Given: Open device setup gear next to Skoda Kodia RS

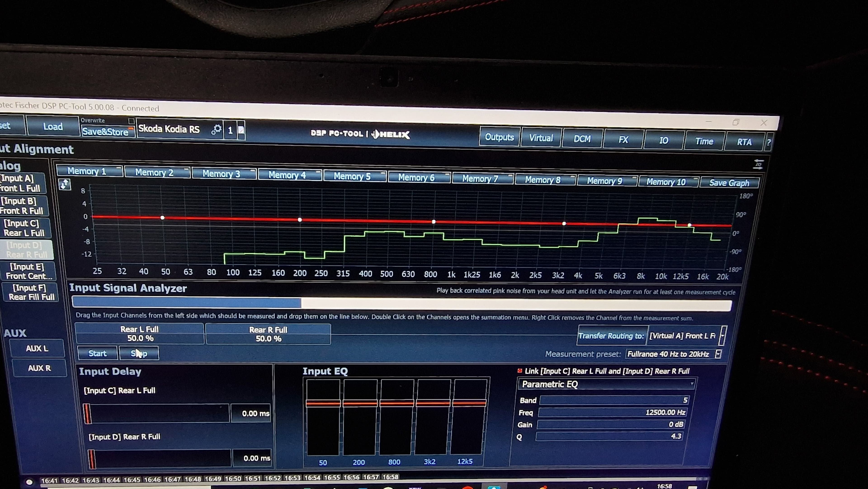Looking at the screenshot, I should point(216,130).
